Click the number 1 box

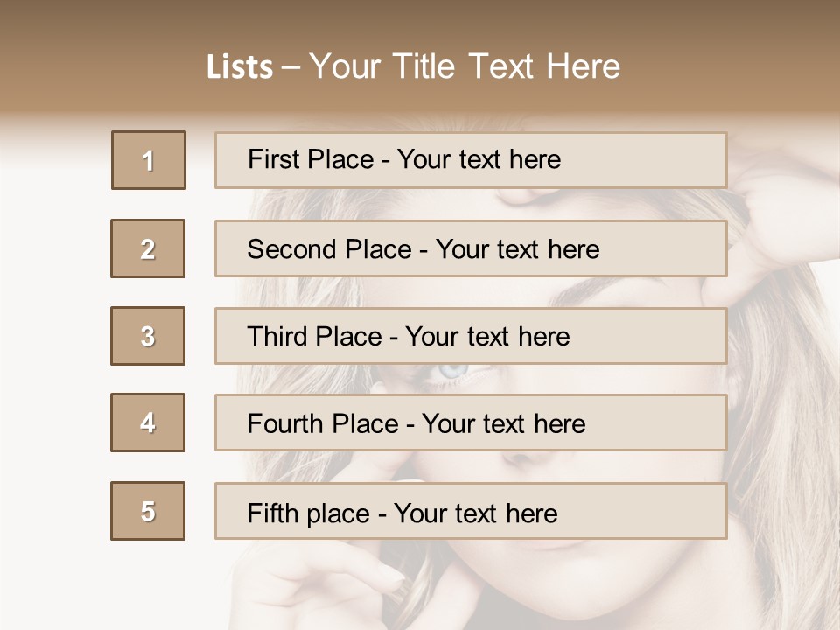coord(149,160)
